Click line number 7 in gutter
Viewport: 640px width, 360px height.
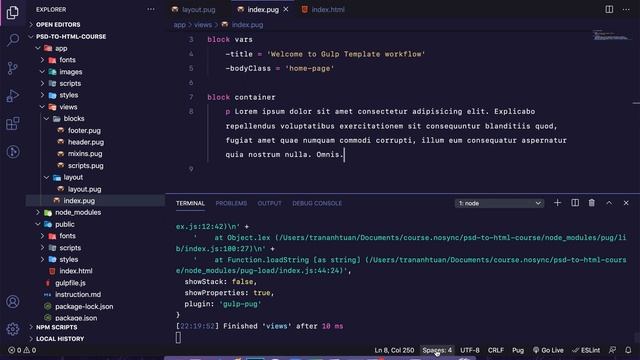[x=191, y=97]
